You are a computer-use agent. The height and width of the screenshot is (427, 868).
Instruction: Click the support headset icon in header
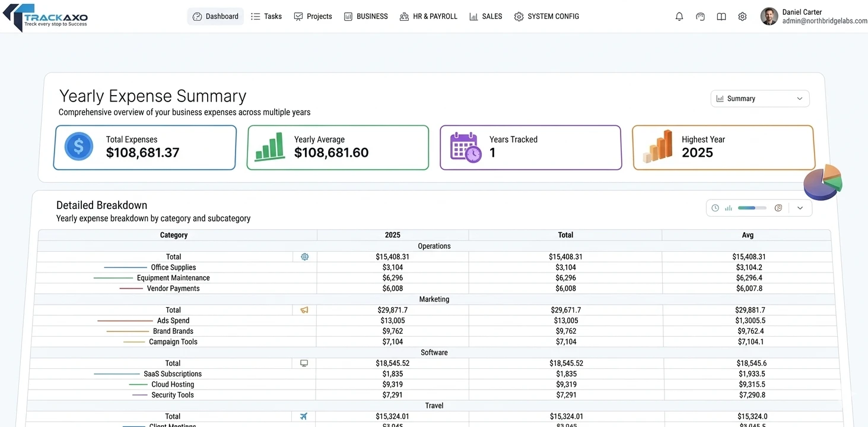(700, 16)
